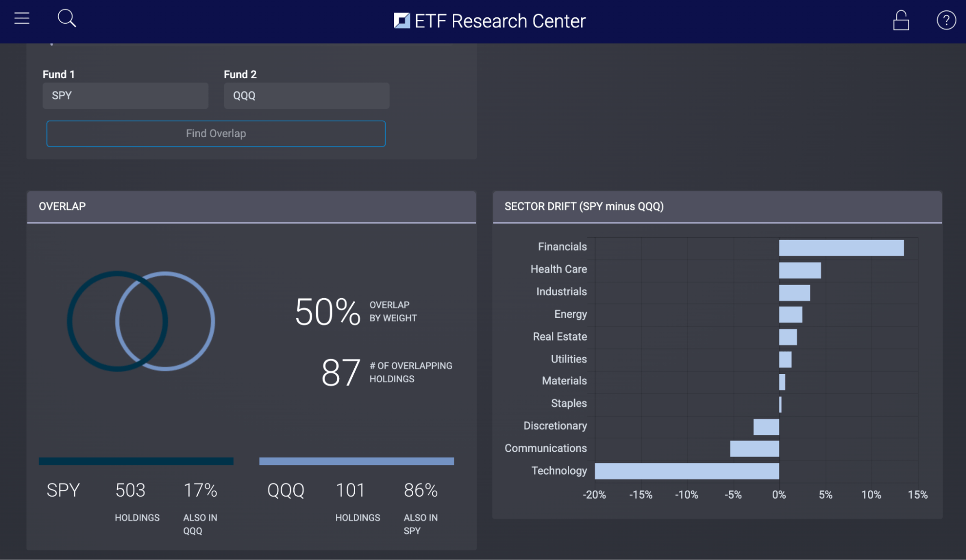The image size is (966, 560).
Task: Click the 15% axis label
Action: click(918, 495)
